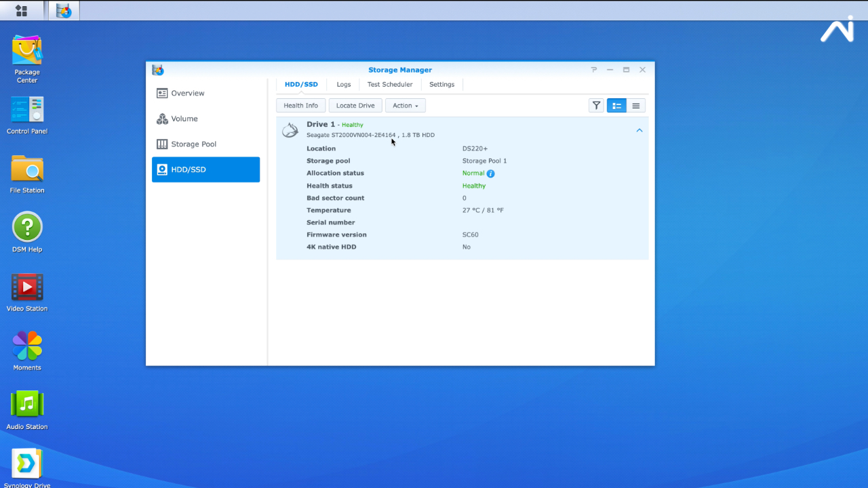Click the 4K native HDD label
This screenshot has height=488, width=868.
pos(331,247)
